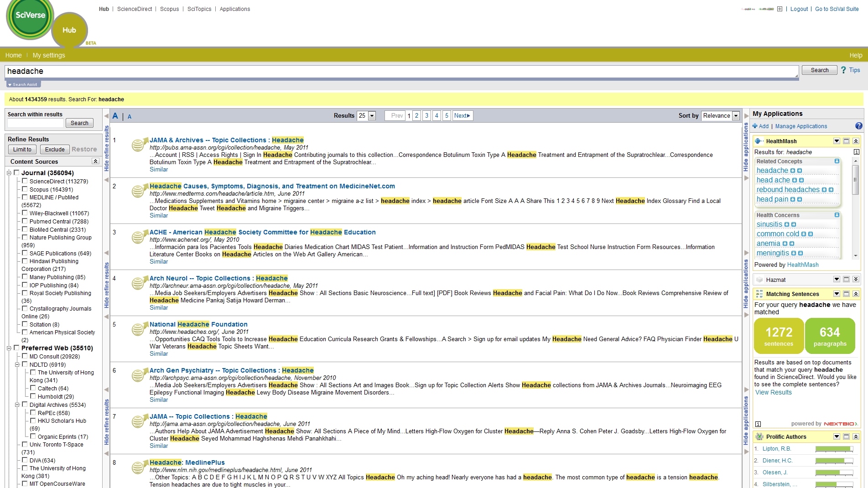The width and height of the screenshot is (868, 488).
Task: Click the Matching Sentences info 'i' icon
Action: (758, 424)
